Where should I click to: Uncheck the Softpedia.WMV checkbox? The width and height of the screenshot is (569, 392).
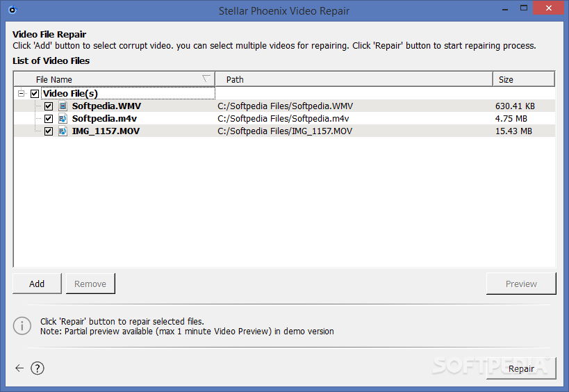[x=49, y=106]
